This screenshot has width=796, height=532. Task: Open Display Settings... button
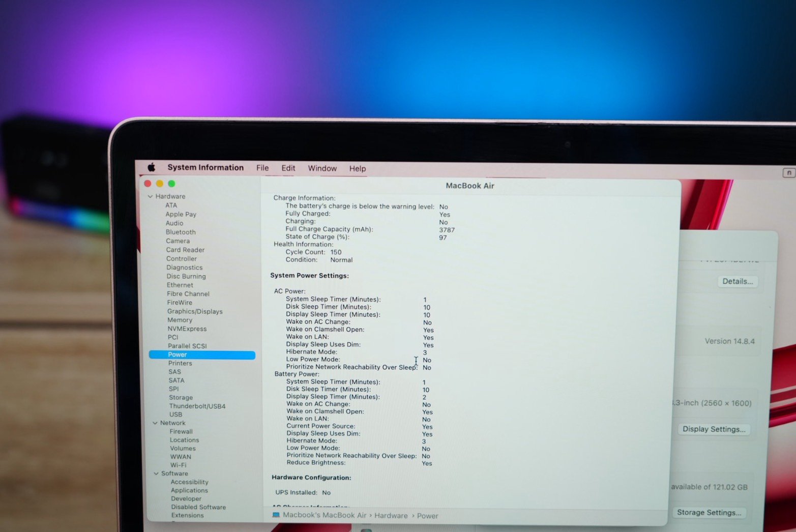coord(714,429)
